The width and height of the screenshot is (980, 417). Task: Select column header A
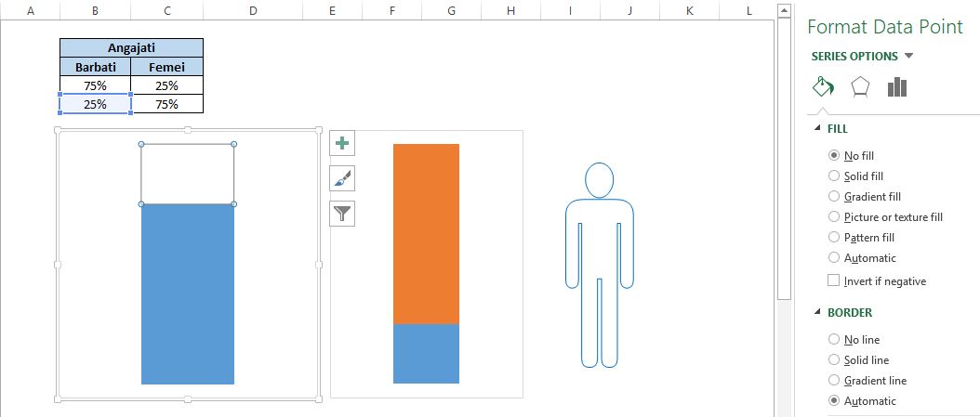(30, 10)
